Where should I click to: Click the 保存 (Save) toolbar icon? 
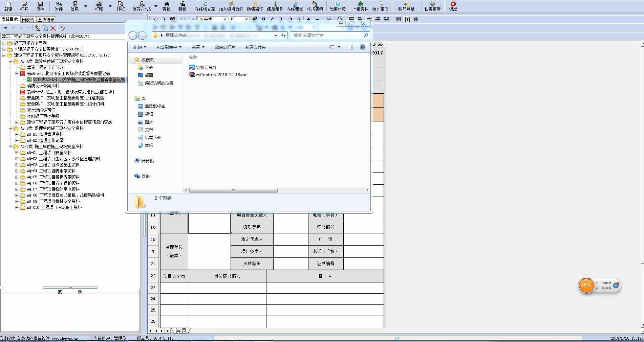tap(40, 6)
